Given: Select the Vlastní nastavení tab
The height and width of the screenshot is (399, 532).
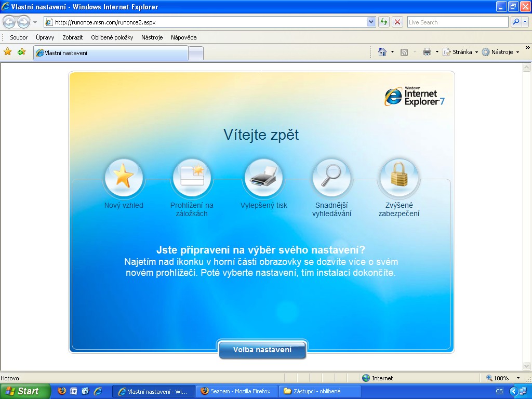Looking at the screenshot, I should [111, 53].
